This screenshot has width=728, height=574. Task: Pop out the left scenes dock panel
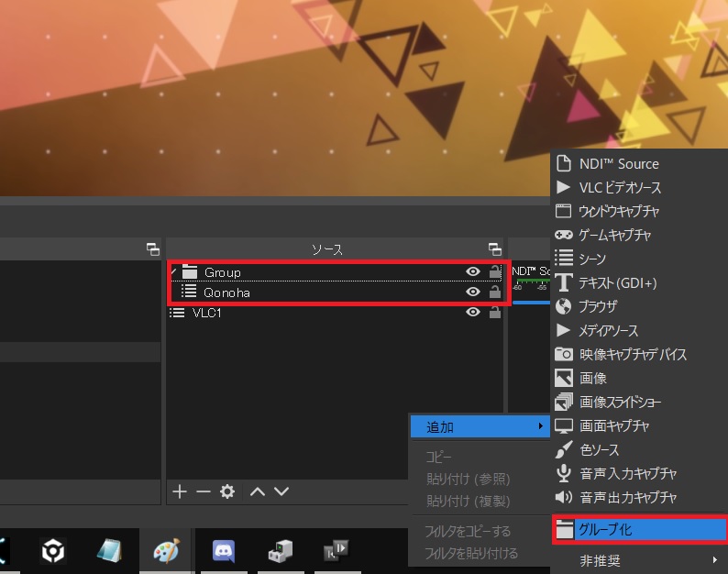coord(153,249)
